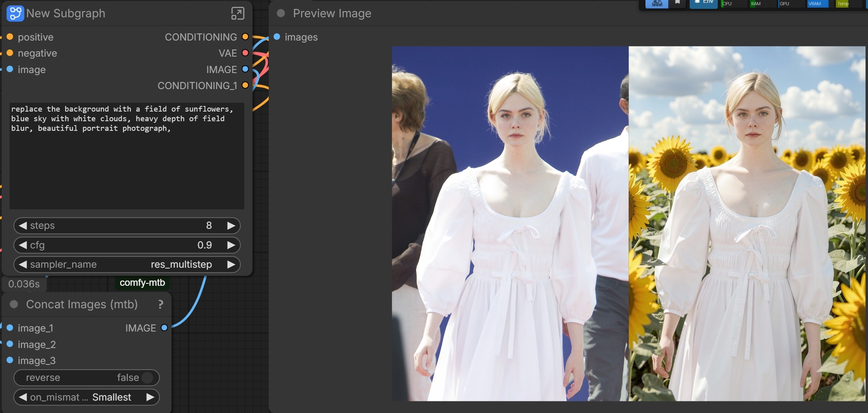Viewport: 868px width, 413px height.
Task: Decrease steps with the left arrow
Action: pos(23,226)
